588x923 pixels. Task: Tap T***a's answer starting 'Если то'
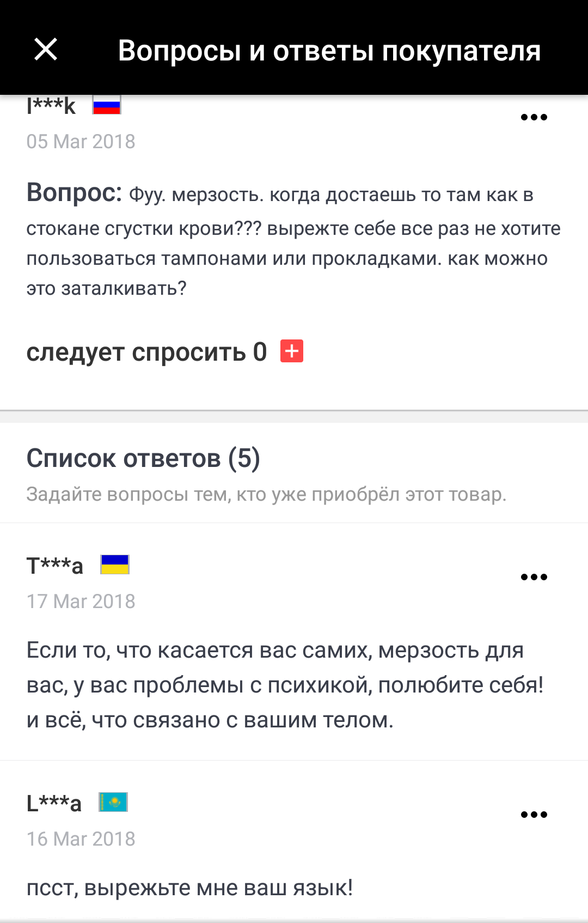[x=285, y=685]
